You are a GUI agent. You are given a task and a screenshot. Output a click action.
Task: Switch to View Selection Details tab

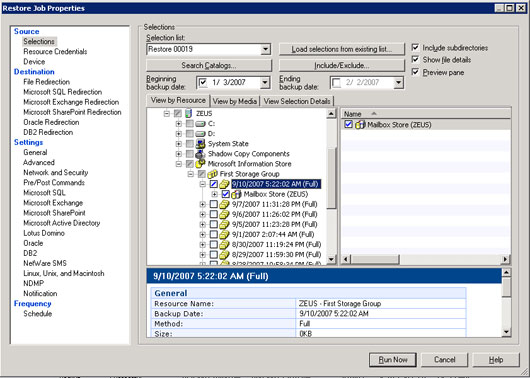pyautogui.click(x=297, y=101)
